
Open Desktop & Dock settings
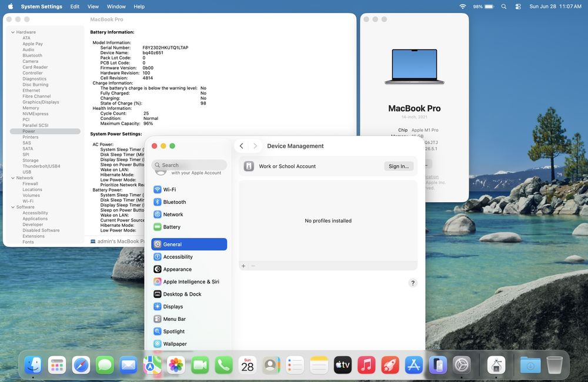point(189,294)
